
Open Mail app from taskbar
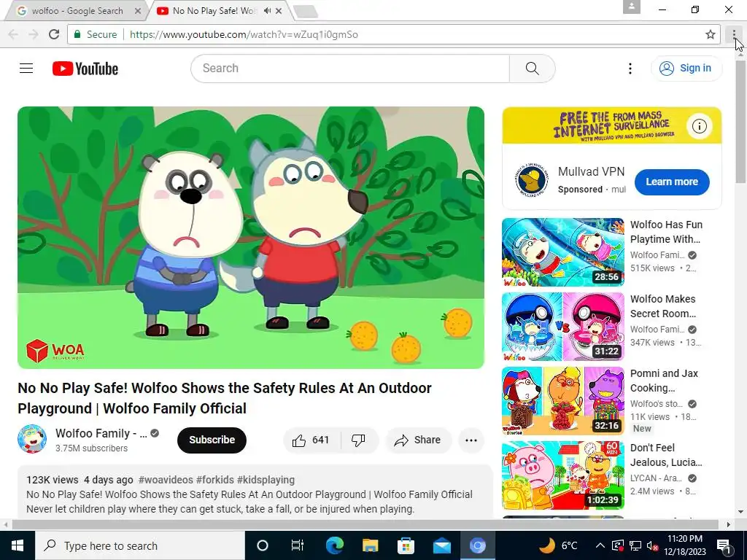tap(441, 545)
